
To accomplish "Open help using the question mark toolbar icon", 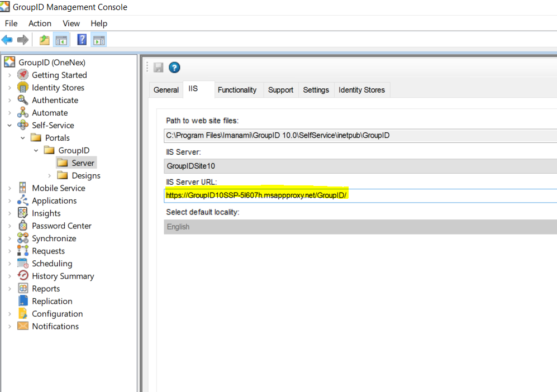I will 81,39.
